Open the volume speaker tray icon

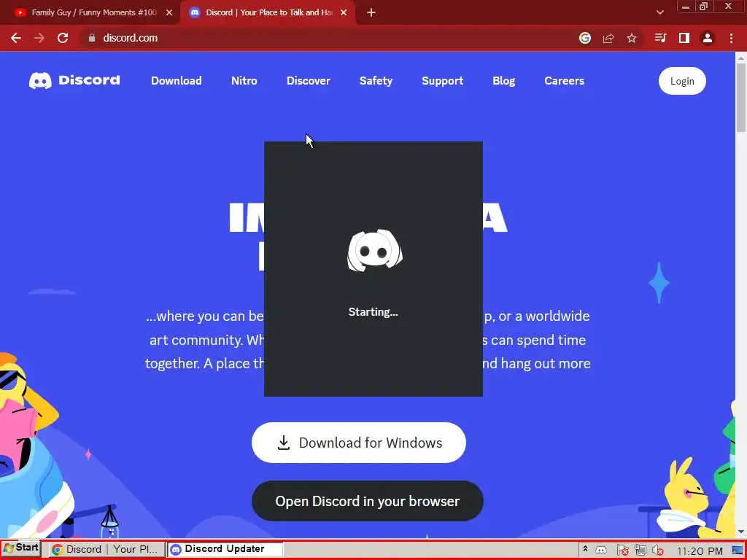[x=658, y=551]
